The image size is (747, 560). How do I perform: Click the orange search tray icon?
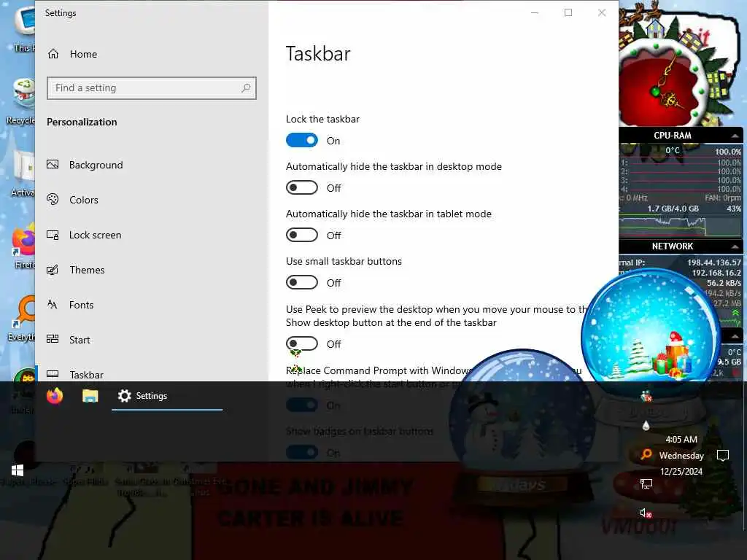pos(646,454)
